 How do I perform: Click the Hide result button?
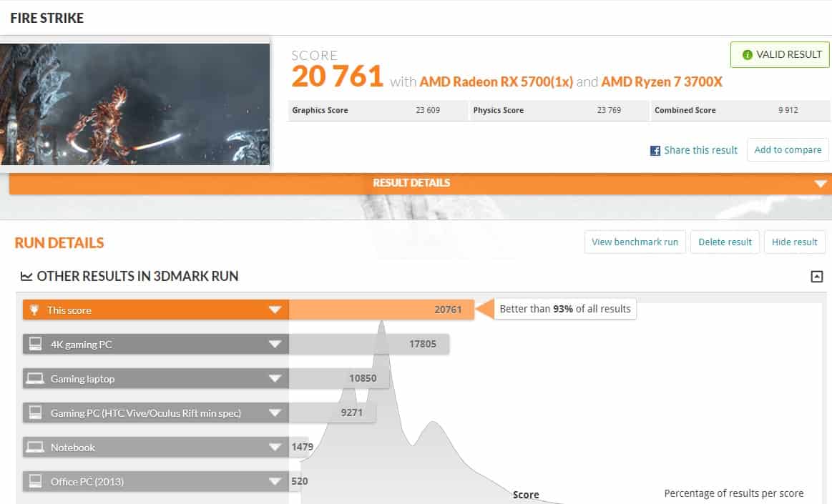(794, 242)
